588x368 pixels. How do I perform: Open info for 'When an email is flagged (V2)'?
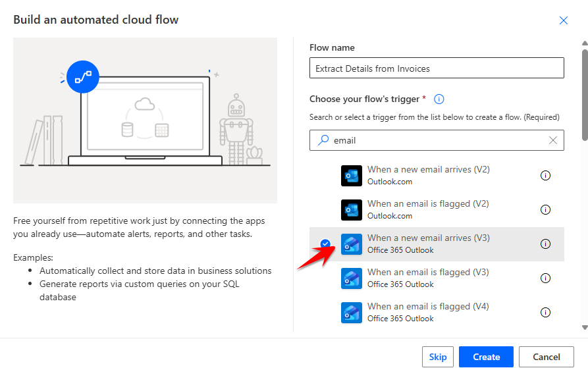tap(545, 210)
